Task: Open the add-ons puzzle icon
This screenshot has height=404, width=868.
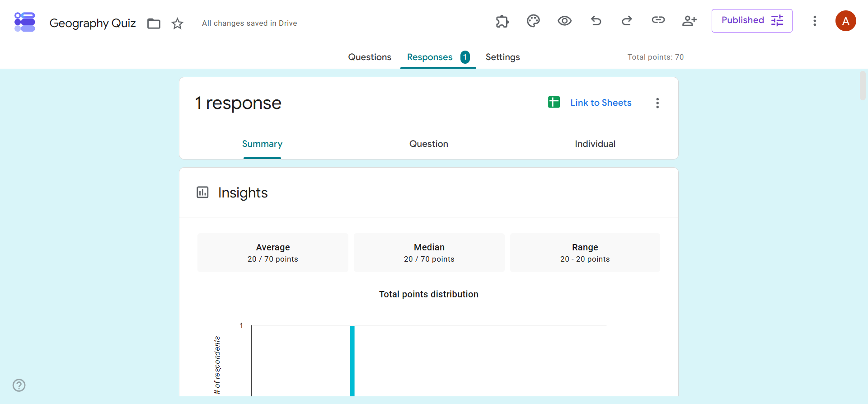Action: point(502,21)
